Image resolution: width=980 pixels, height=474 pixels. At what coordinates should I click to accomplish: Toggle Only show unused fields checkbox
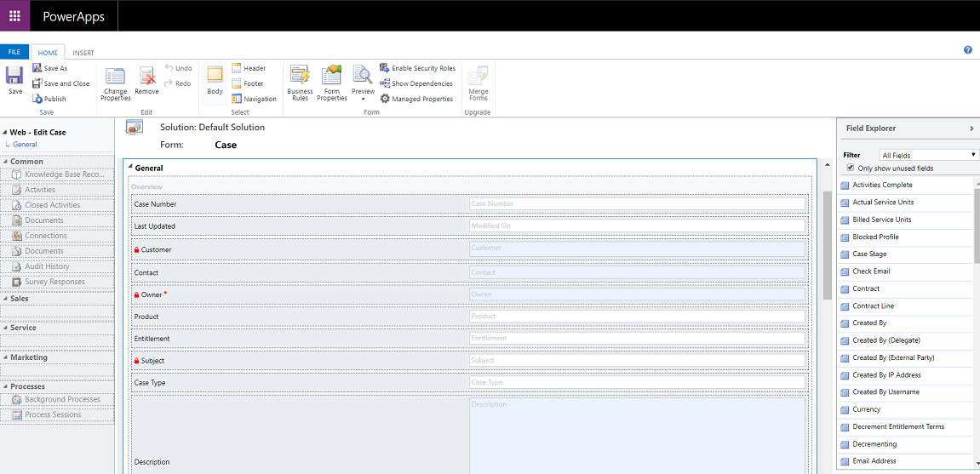(x=850, y=168)
